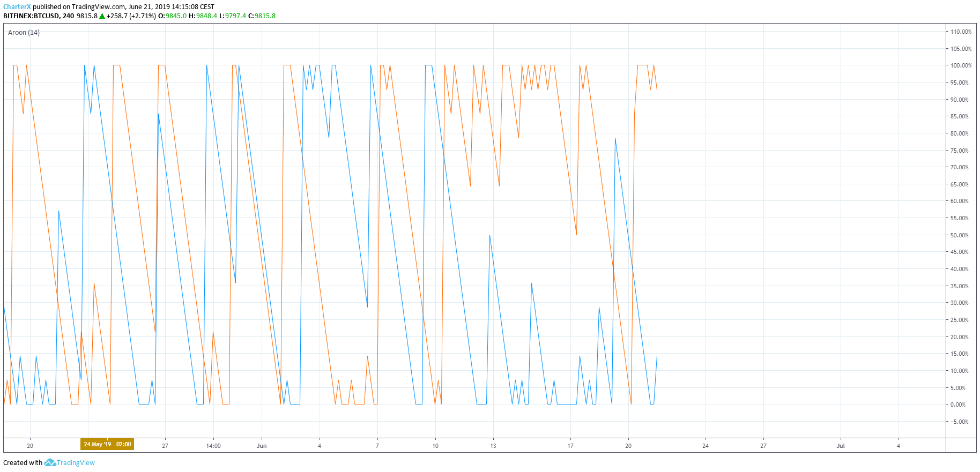Select the Aroon (14) indicator label
Image resolution: width=980 pixels, height=472 pixels.
click(24, 33)
